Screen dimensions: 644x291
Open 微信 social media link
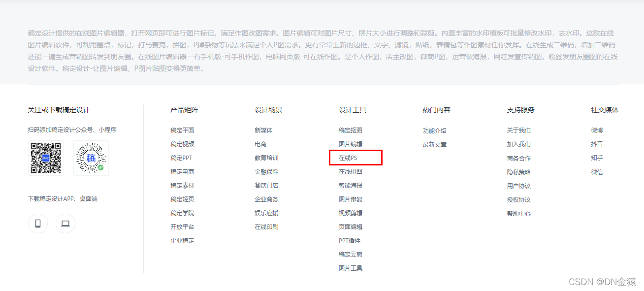click(x=597, y=172)
